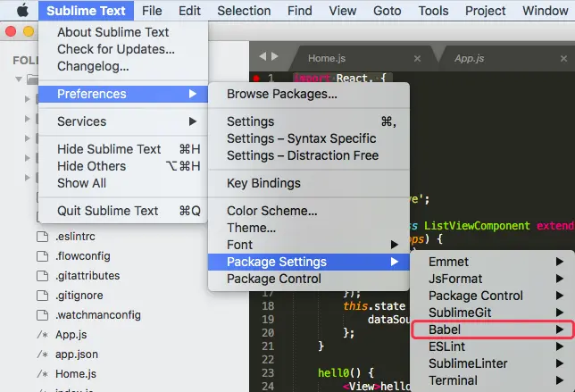
Task: Expand Package Control in Package Settings
Action: 493,296
